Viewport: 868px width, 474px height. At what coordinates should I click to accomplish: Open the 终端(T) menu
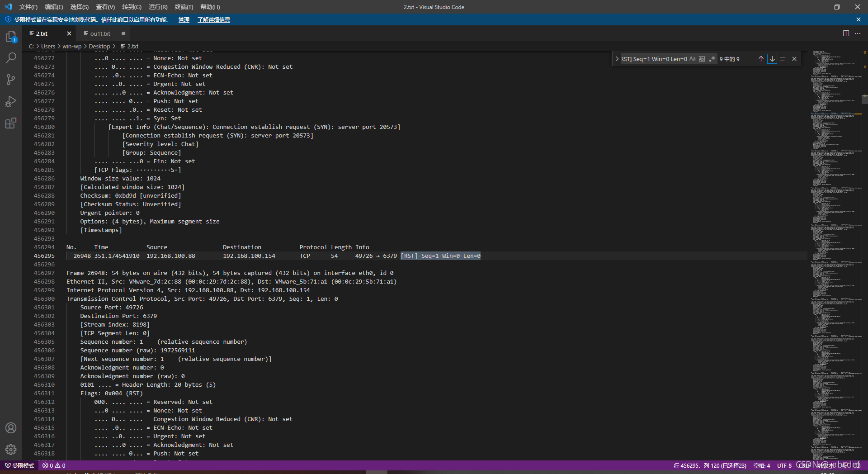click(184, 7)
